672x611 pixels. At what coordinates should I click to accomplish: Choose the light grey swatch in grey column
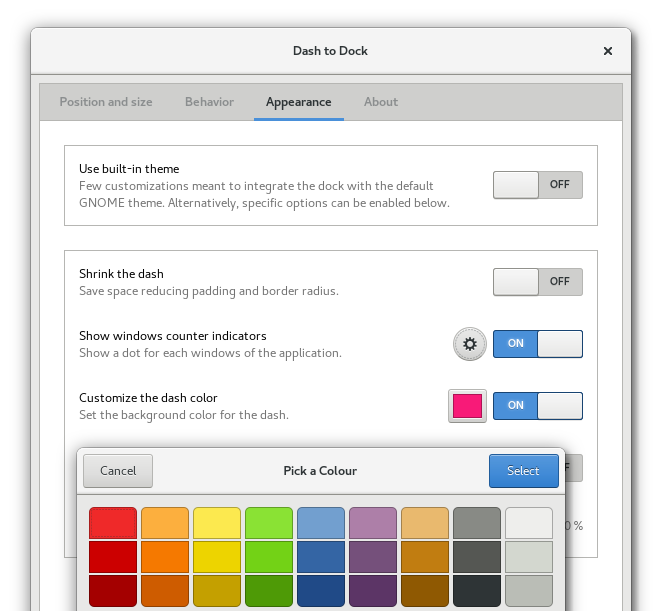point(477,523)
